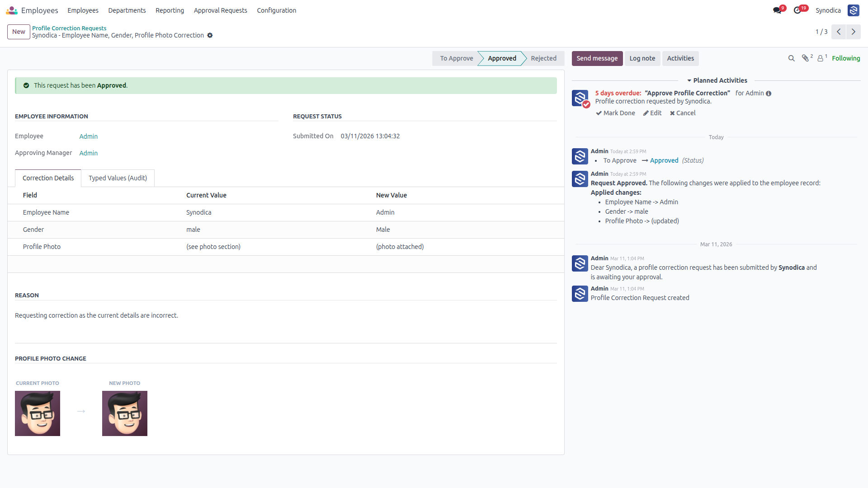Click the Submitted On date value
Screen dimensions: 868x488
(x=370, y=136)
